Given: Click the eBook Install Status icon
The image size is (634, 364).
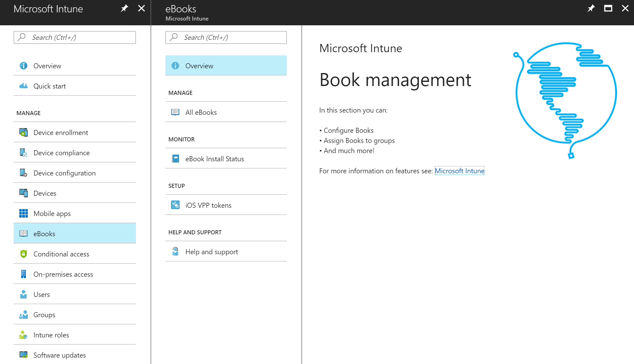Looking at the screenshot, I should pyautogui.click(x=175, y=159).
